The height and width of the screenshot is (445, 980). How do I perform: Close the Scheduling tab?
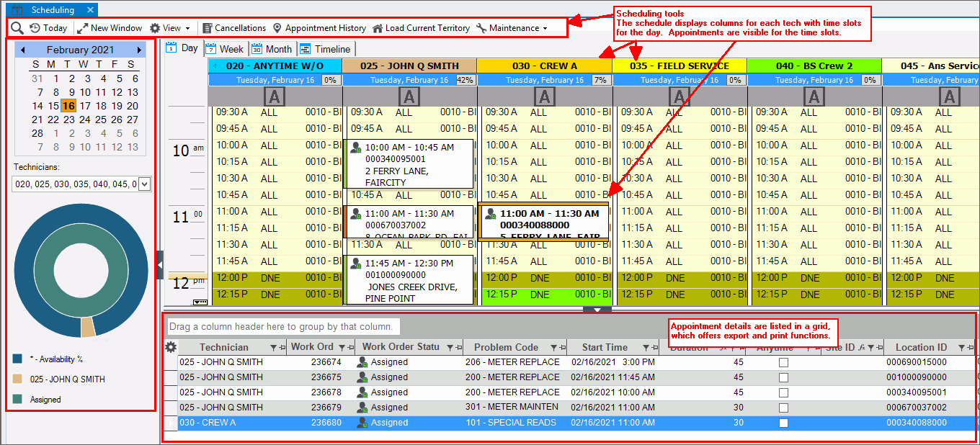pyautogui.click(x=89, y=10)
